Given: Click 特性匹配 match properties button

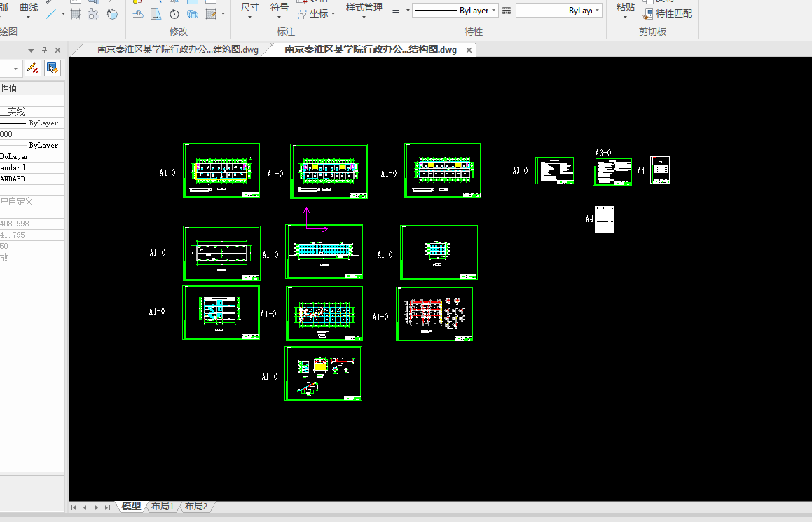Looking at the screenshot, I should tap(668, 14).
